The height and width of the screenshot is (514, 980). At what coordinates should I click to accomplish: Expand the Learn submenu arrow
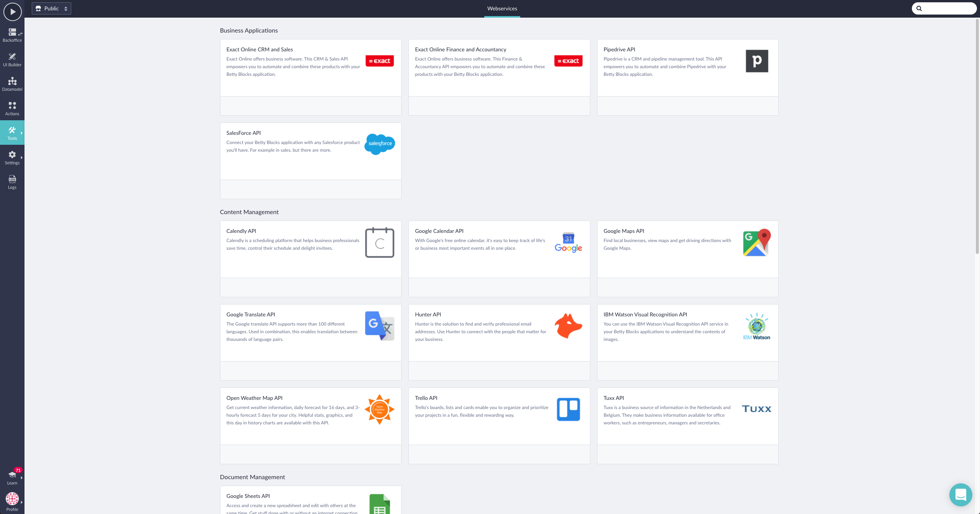pyautogui.click(x=22, y=478)
